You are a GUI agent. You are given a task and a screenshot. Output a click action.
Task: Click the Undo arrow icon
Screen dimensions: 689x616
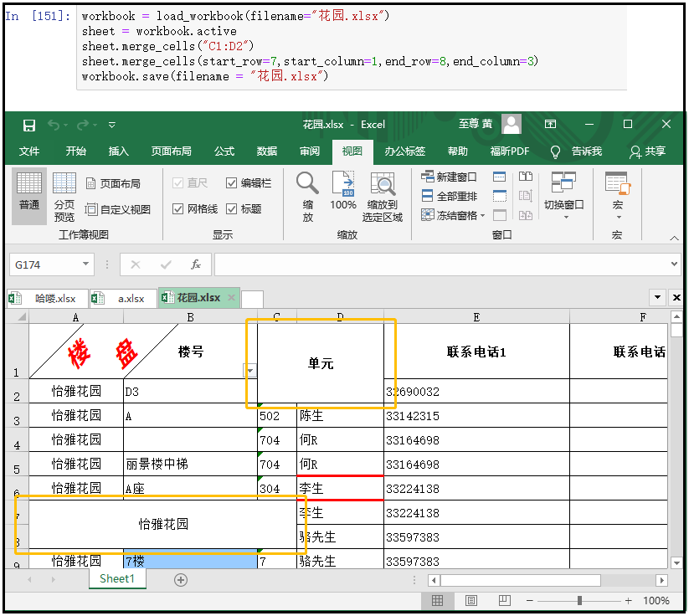tap(54, 126)
